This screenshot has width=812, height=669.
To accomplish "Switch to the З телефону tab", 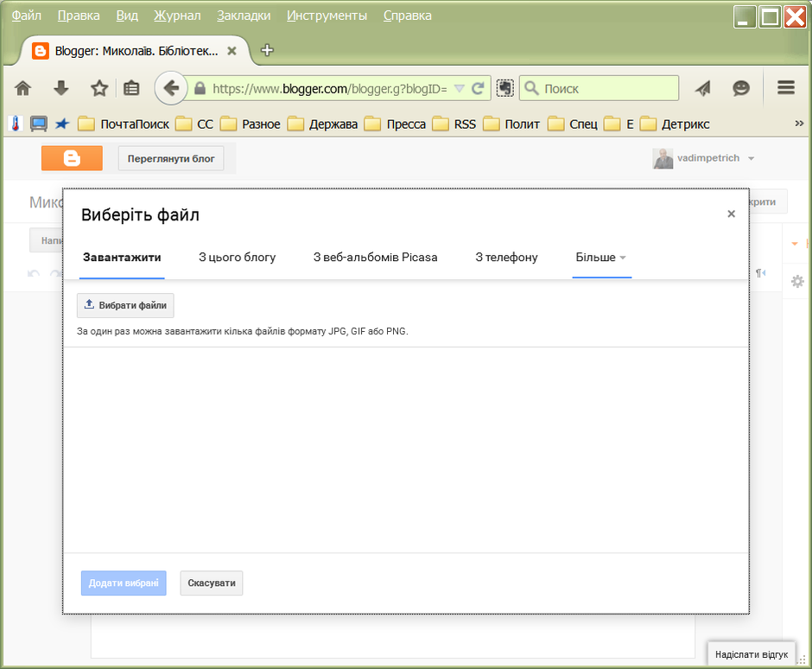I will [506, 258].
